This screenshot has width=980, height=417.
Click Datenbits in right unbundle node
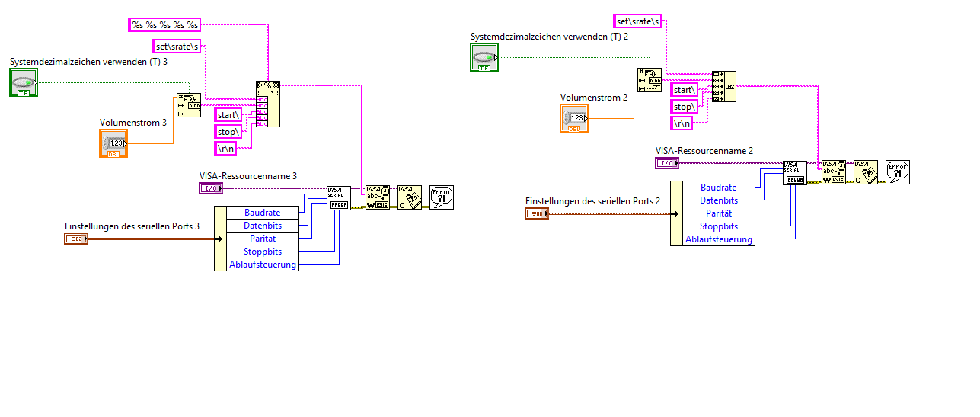(x=719, y=200)
